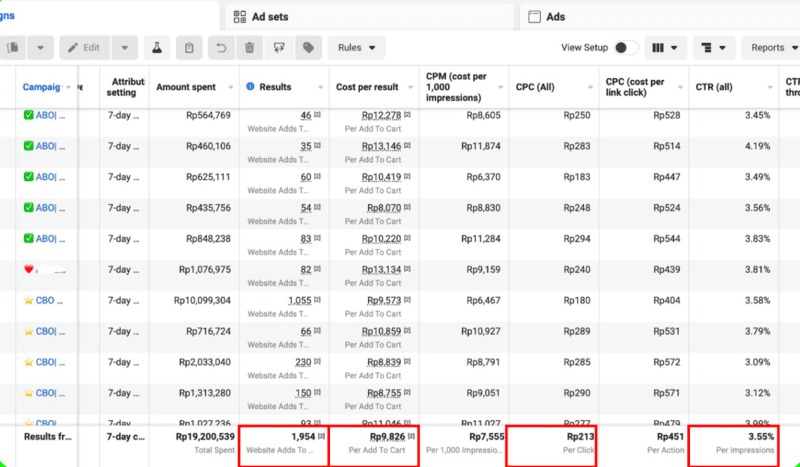Image resolution: width=800 pixels, height=467 pixels.
Task: Click the green check icon in Rp848,238 row
Action: pos(29,238)
